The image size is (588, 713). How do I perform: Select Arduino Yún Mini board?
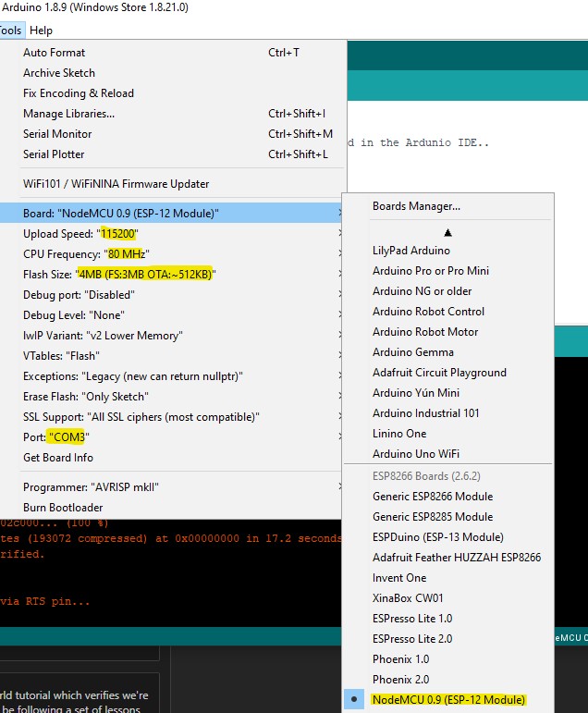(448, 393)
